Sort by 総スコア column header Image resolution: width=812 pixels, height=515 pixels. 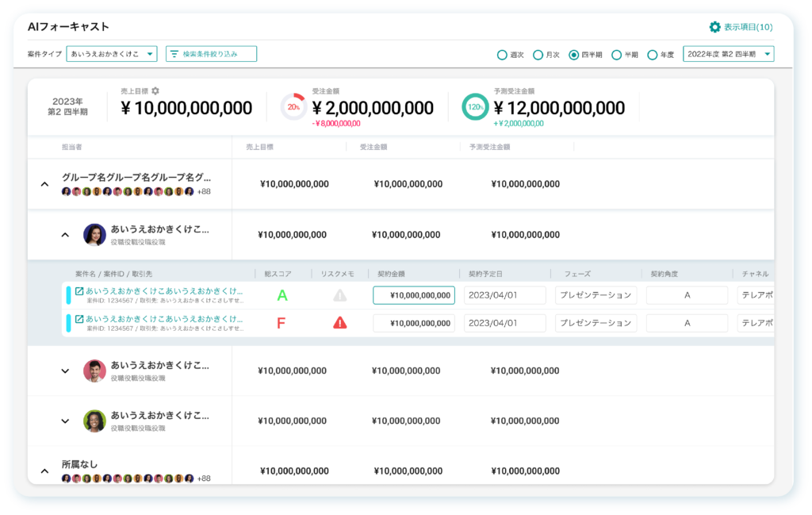pos(278,274)
